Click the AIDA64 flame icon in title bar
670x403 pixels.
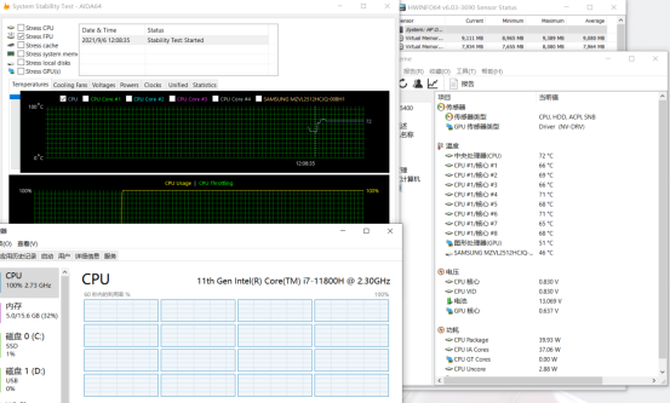click(6, 6)
